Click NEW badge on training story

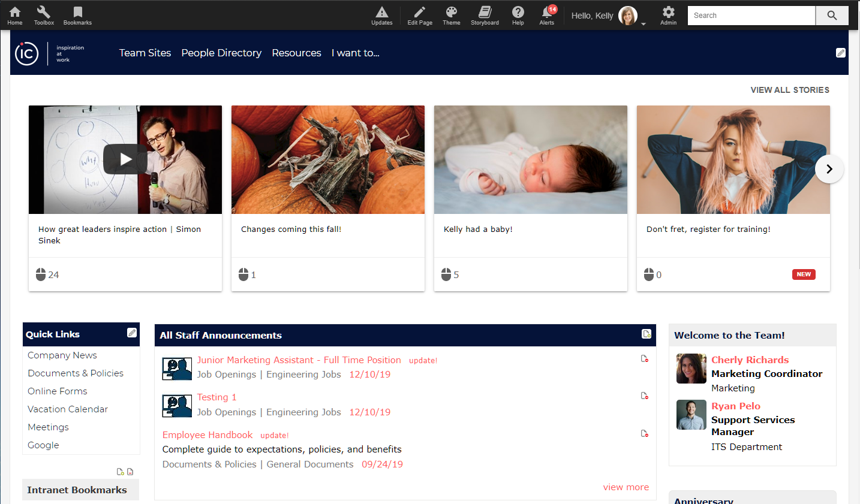[x=804, y=274]
